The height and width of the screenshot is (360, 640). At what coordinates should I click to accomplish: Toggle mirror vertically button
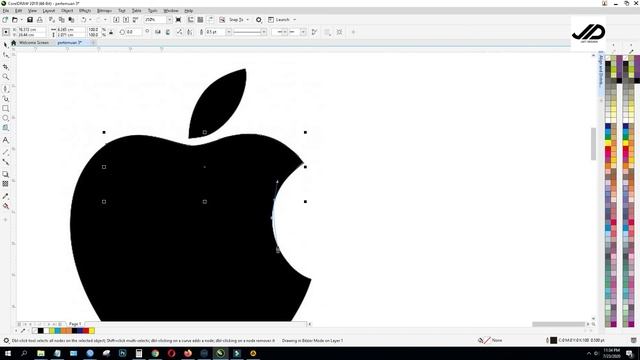[x=168, y=32]
